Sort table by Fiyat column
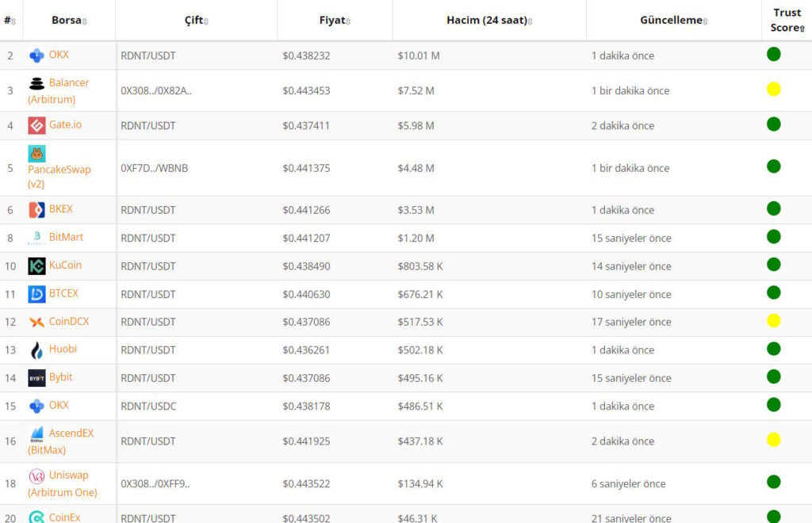This screenshot has height=523, width=812. 335,20
